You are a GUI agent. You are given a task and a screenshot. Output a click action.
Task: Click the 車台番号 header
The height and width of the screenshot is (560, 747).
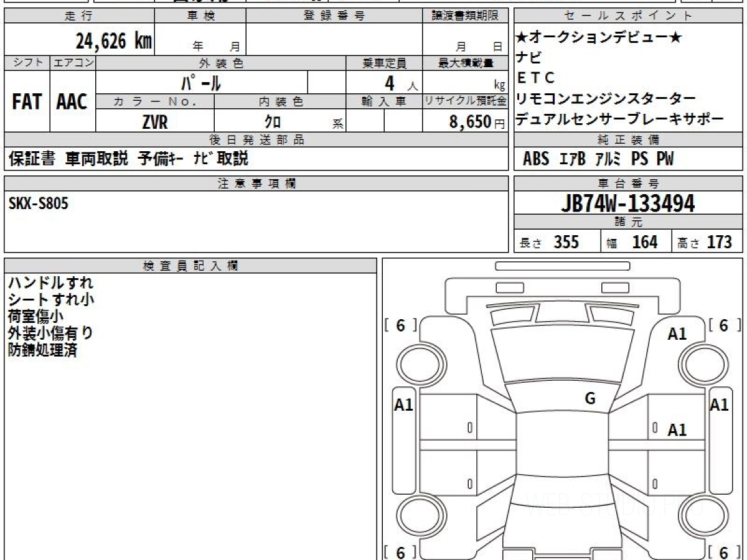[x=629, y=184]
